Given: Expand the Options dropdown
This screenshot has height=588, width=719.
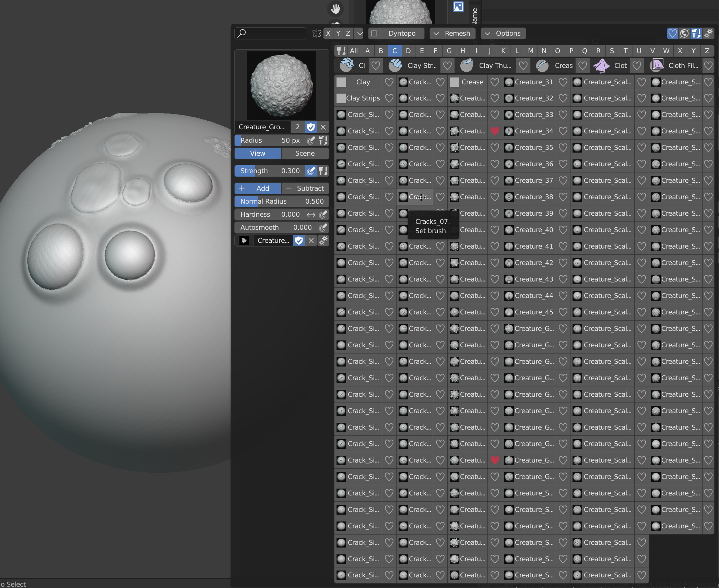Looking at the screenshot, I should coord(503,33).
